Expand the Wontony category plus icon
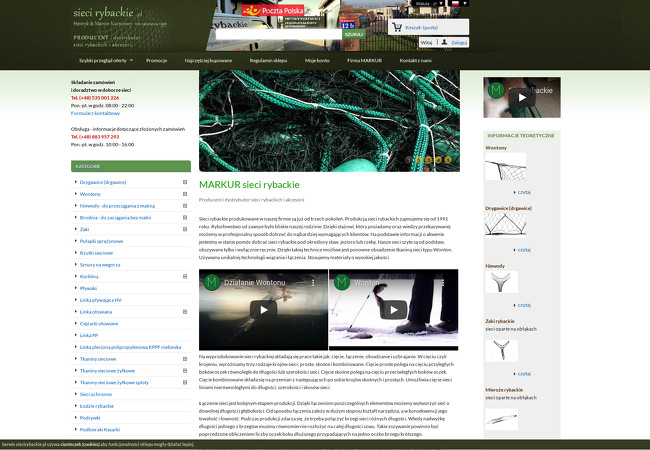Image resolution: width=650 pixels, height=450 pixels. [185, 194]
